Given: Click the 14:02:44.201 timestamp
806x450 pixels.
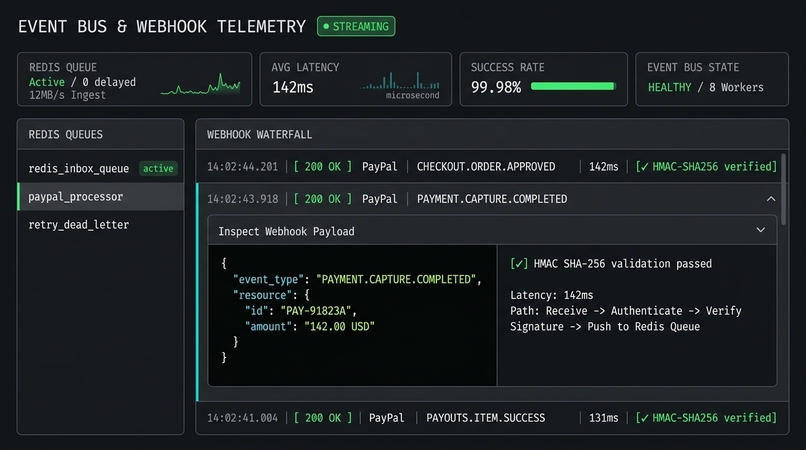Looking at the screenshot, I should 242,167.
